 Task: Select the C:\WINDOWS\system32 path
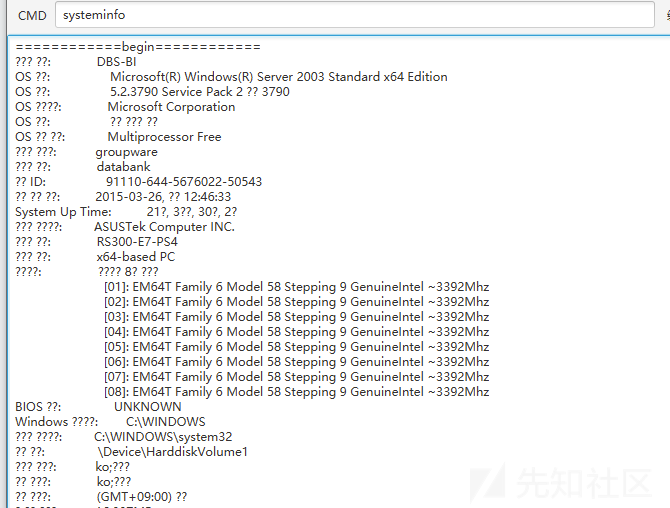[163, 437]
